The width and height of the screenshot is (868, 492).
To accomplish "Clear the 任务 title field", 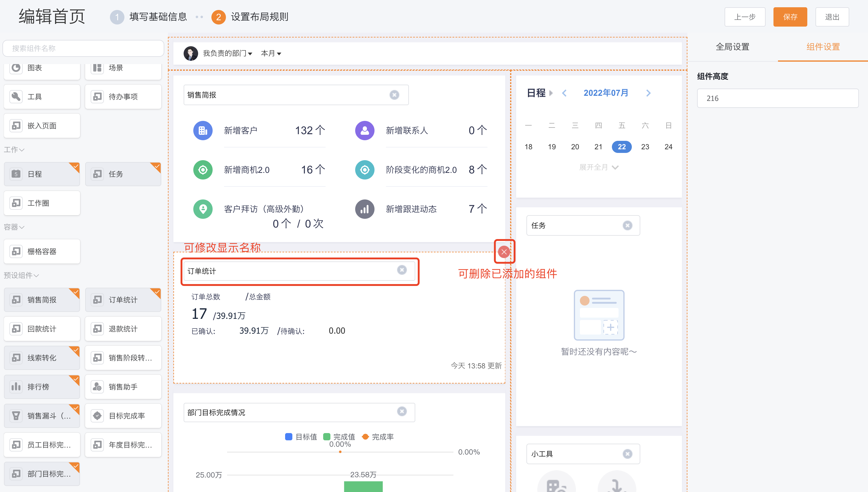I will [628, 225].
